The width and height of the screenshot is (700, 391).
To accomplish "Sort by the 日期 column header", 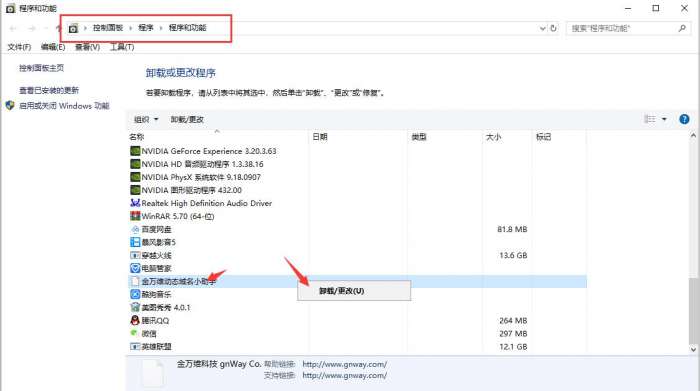I will 358,137.
